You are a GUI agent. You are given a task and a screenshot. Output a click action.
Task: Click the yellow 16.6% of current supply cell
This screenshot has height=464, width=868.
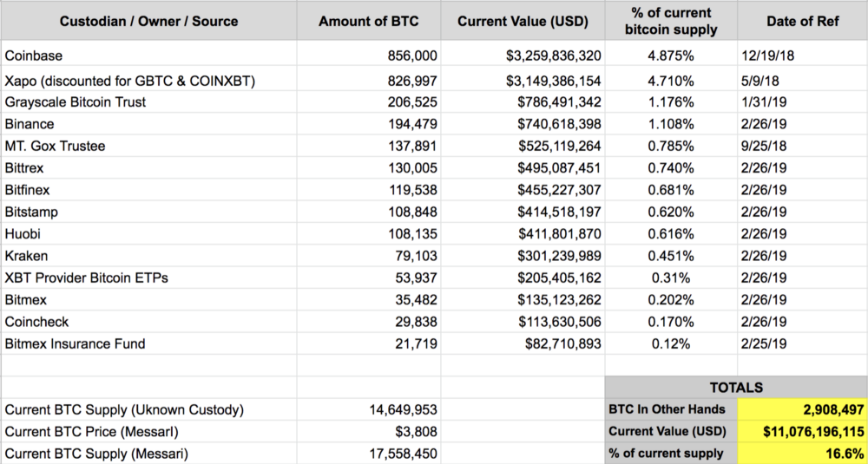[x=802, y=453]
